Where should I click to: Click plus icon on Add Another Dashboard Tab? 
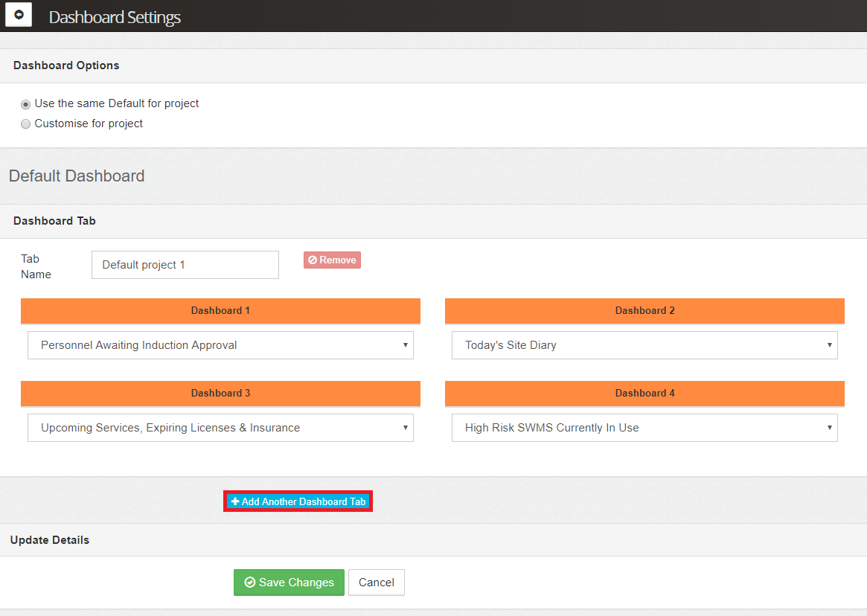click(235, 502)
